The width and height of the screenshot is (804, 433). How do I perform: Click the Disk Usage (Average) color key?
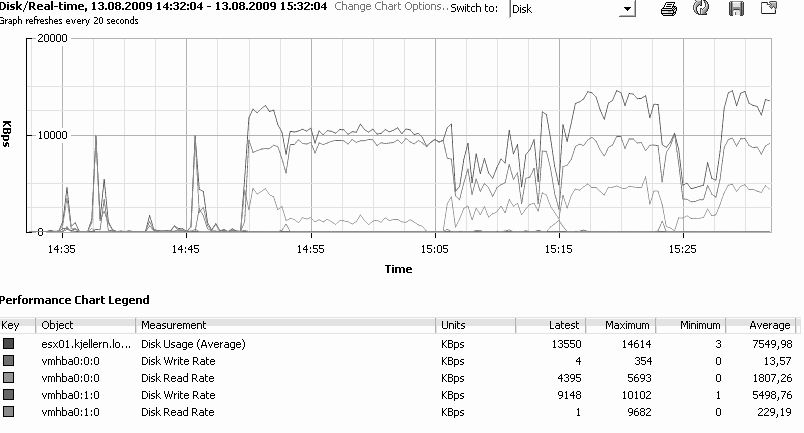tap(8, 344)
